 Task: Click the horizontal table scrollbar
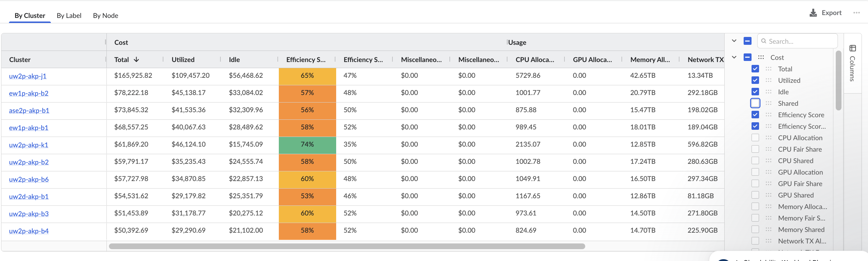click(347, 246)
